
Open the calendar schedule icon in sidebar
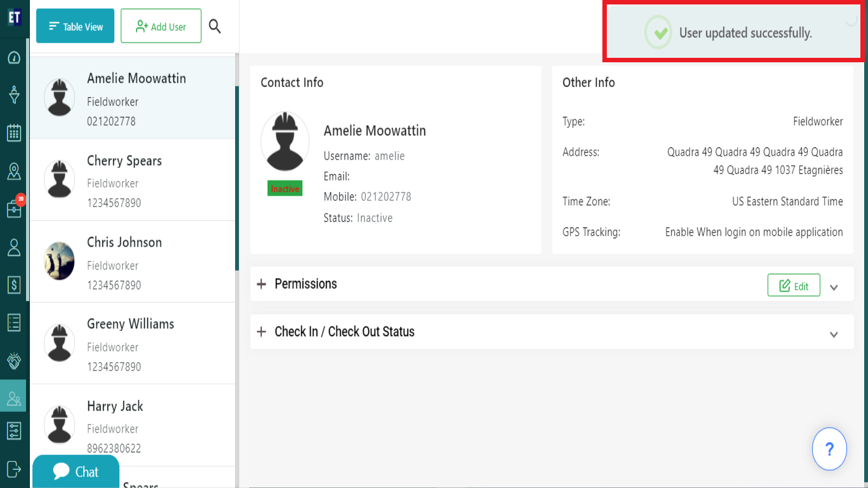pyautogui.click(x=14, y=133)
